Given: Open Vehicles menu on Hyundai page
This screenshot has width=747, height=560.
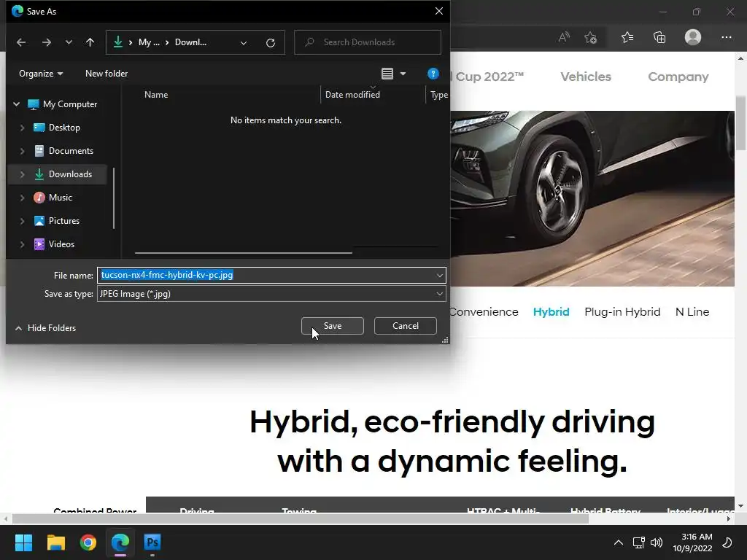Looking at the screenshot, I should pos(586,77).
